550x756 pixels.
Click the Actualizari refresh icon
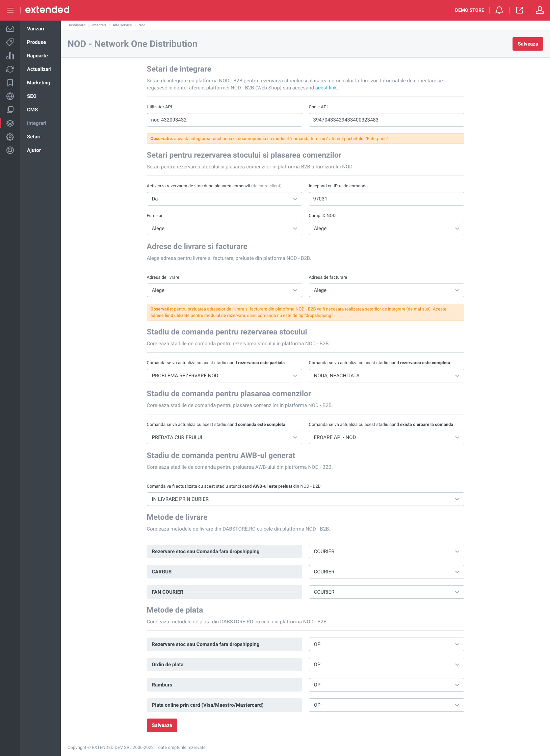(x=10, y=69)
